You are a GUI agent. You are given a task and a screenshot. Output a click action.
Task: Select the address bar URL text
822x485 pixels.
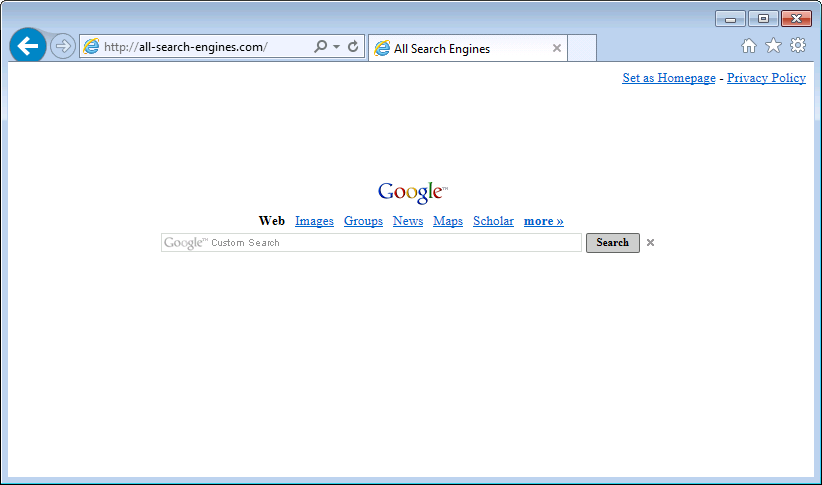tap(186, 47)
